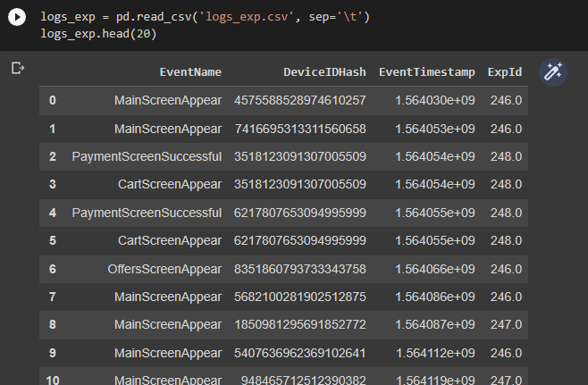Click OffersScreenAppear in row 6
The width and height of the screenshot is (588, 385).
click(164, 269)
